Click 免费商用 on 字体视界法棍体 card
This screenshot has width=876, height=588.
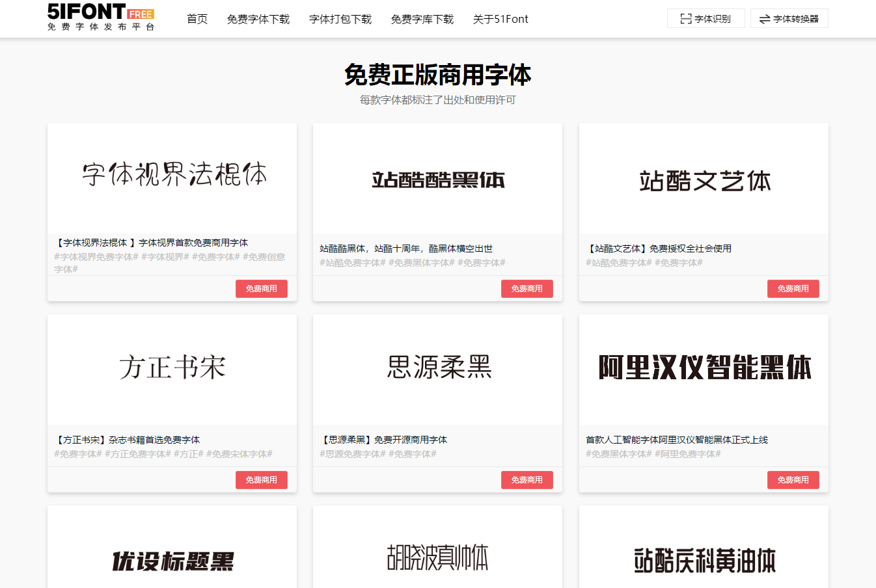(262, 289)
